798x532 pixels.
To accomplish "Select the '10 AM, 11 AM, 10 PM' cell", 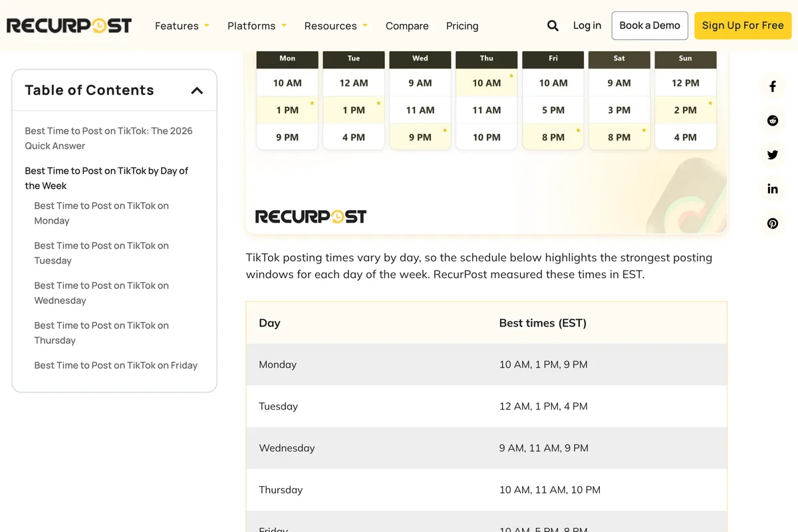I will click(606, 490).
